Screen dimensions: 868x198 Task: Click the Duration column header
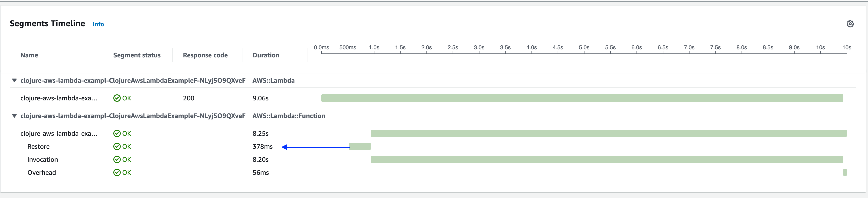266,55
